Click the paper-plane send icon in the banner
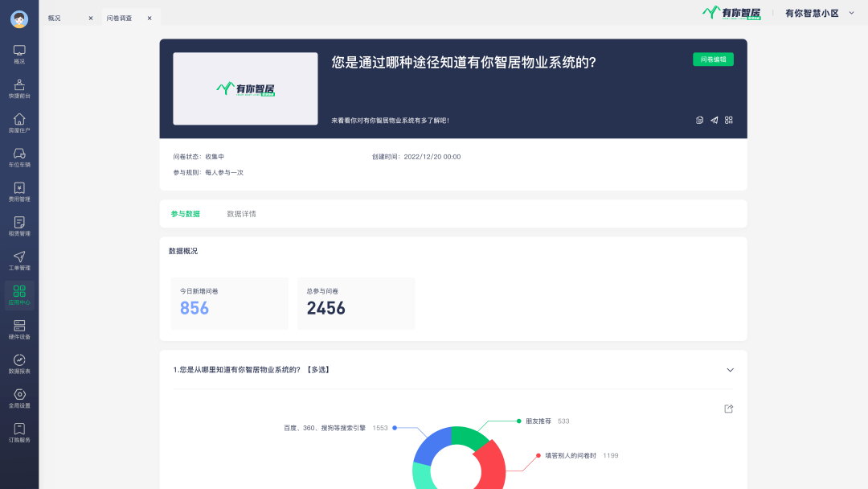Screen dimensions: 868x489 (x=714, y=120)
